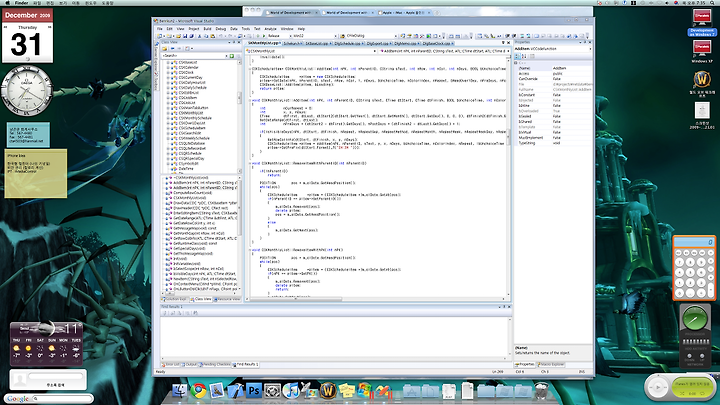This screenshot has width=720, height=405.
Task: Open Google Chrome from the Dock
Action: [x=198, y=390]
